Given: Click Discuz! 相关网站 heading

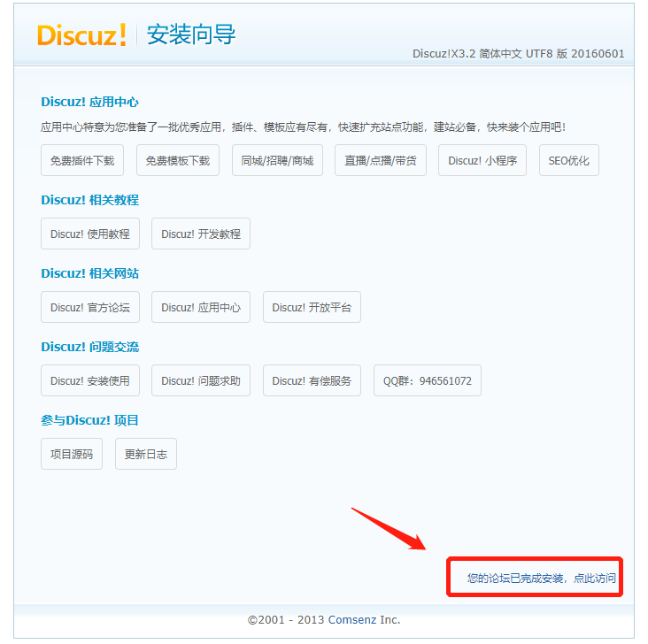Looking at the screenshot, I should coord(89,273).
